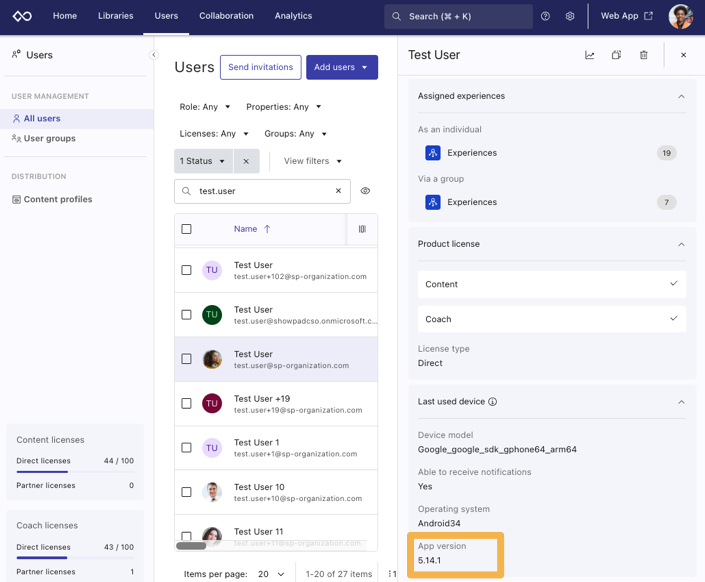This screenshot has height=582, width=705.
Task: Open the help question mark icon
Action: tap(545, 16)
